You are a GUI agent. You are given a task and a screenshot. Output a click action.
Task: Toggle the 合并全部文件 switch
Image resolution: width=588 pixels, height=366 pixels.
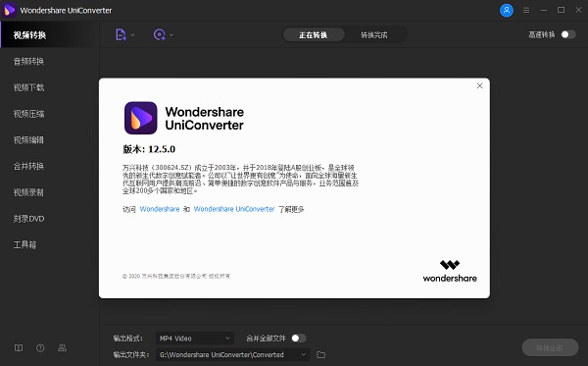pyautogui.click(x=299, y=339)
